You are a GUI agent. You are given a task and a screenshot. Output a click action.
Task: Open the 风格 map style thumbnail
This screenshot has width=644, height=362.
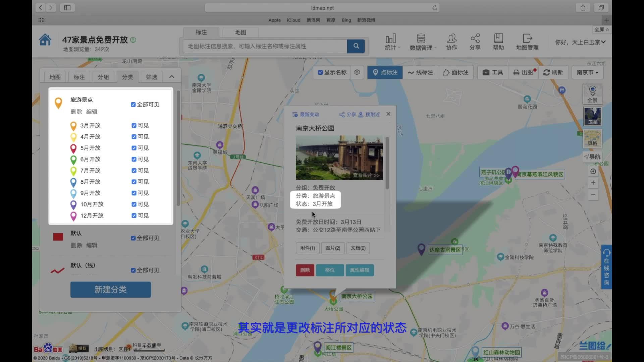pyautogui.click(x=592, y=138)
